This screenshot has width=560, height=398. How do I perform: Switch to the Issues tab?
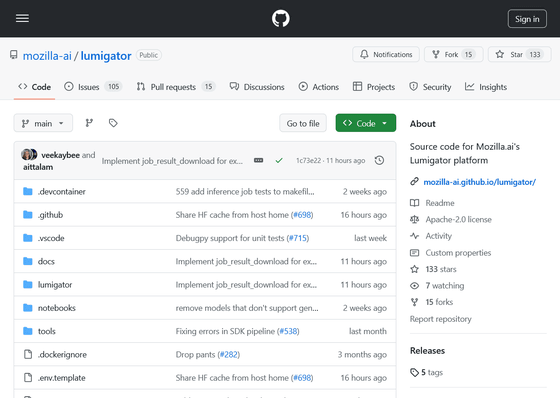pyautogui.click(x=93, y=87)
